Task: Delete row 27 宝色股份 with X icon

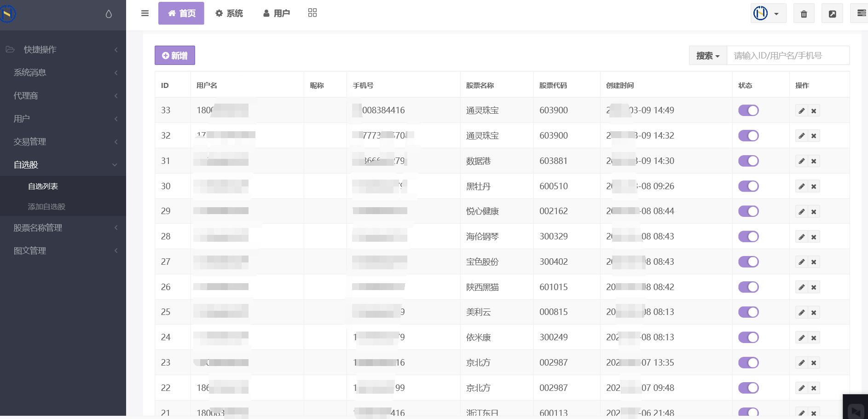Action: point(814,262)
